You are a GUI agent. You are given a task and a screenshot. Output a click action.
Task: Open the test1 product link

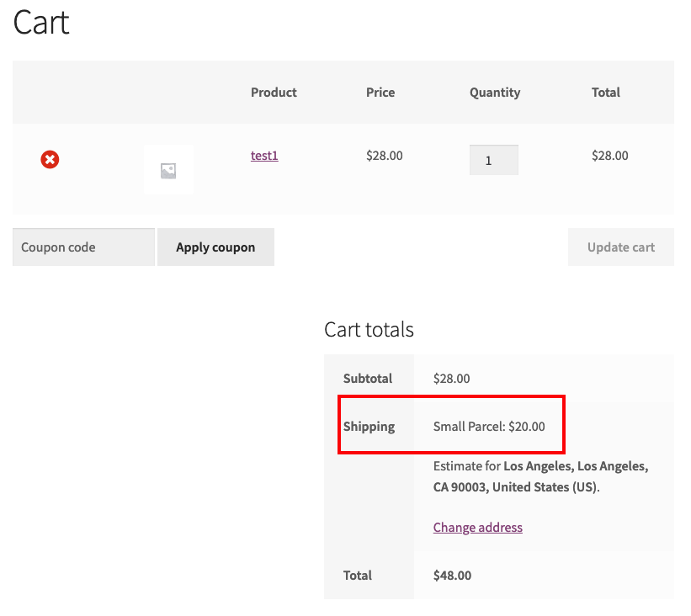[x=264, y=156]
